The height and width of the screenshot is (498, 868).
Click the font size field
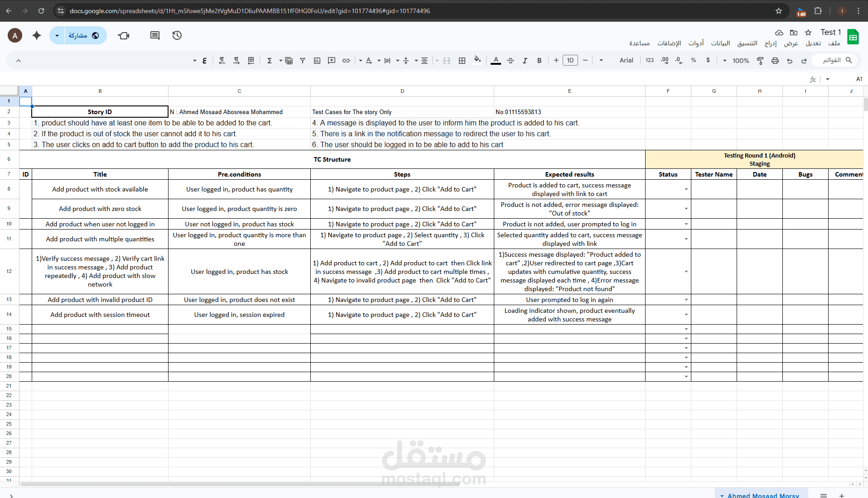pos(570,60)
